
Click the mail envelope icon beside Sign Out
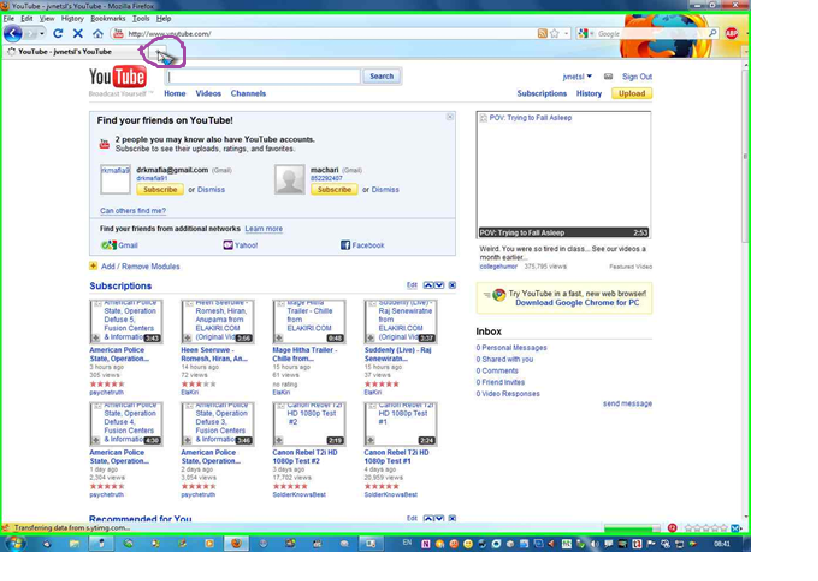click(607, 77)
